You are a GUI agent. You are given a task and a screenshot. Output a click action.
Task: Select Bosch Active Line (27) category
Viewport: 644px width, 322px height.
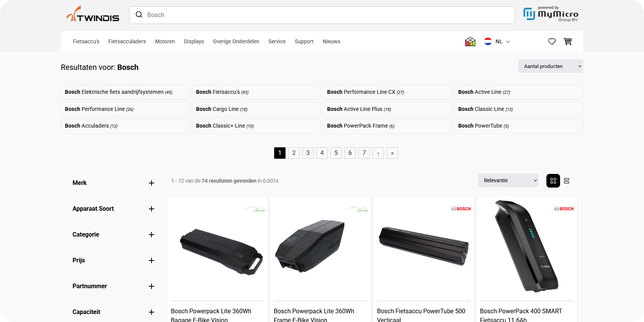point(519,92)
